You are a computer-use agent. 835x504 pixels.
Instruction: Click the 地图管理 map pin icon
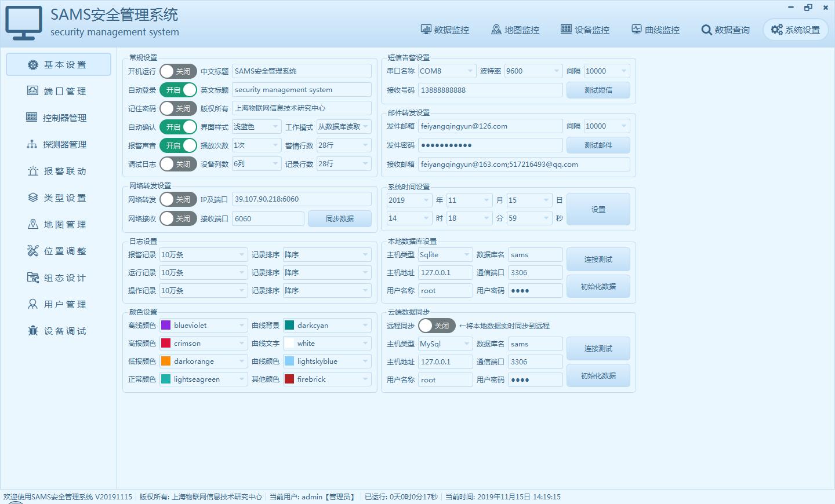33,224
